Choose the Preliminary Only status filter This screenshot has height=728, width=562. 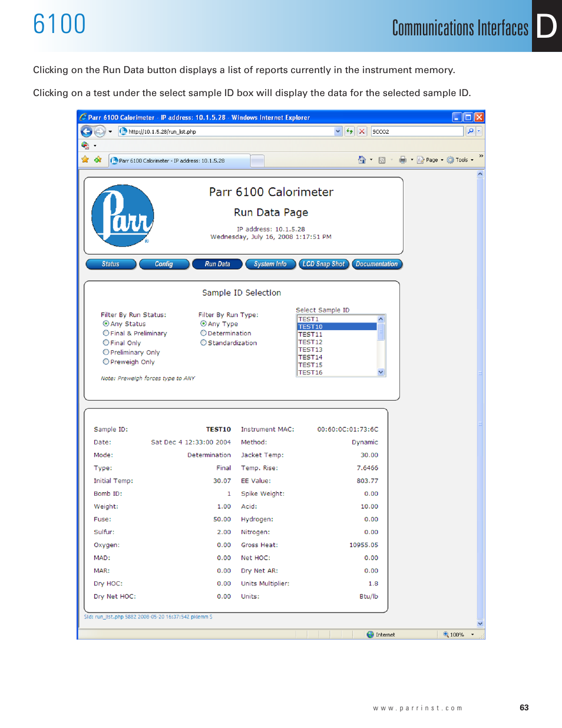(x=105, y=352)
